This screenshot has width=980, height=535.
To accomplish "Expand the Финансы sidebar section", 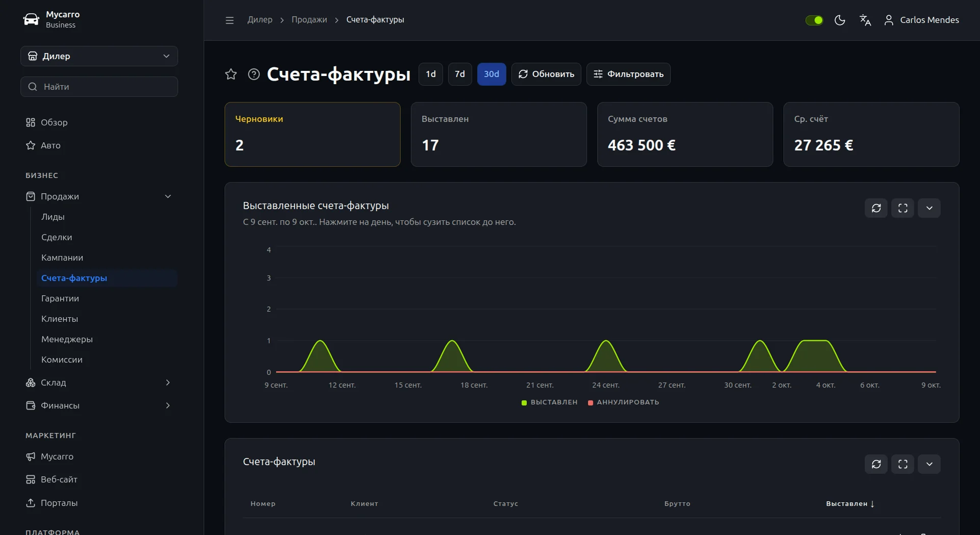I will [x=99, y=405].
